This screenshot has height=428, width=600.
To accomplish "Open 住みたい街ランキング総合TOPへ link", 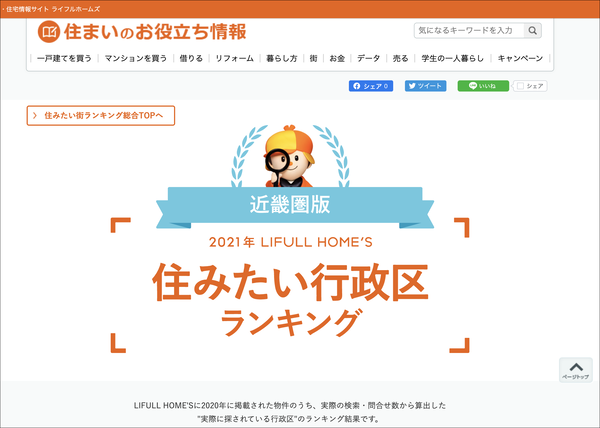I will pyautogui.click(x=101, y=116).
